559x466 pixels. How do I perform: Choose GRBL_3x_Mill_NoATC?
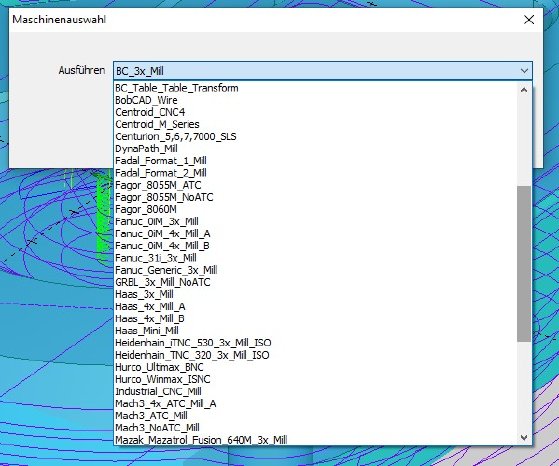pos(316,282)
